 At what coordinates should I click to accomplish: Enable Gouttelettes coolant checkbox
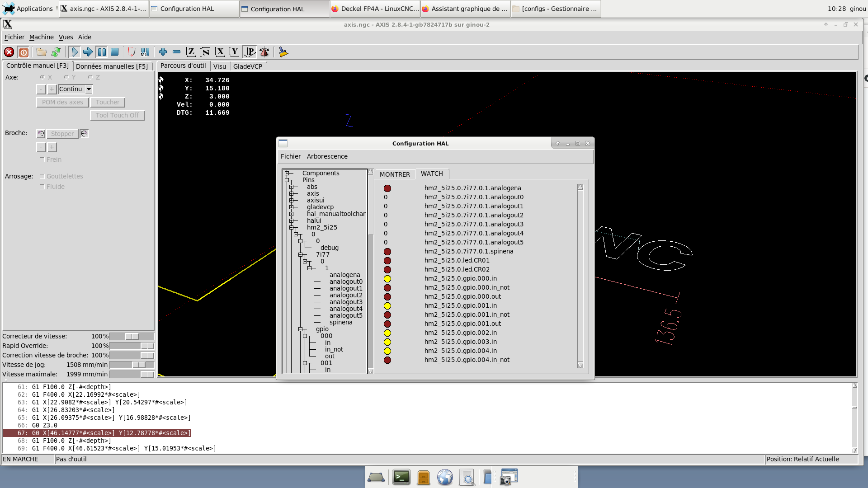pos(42,176)
